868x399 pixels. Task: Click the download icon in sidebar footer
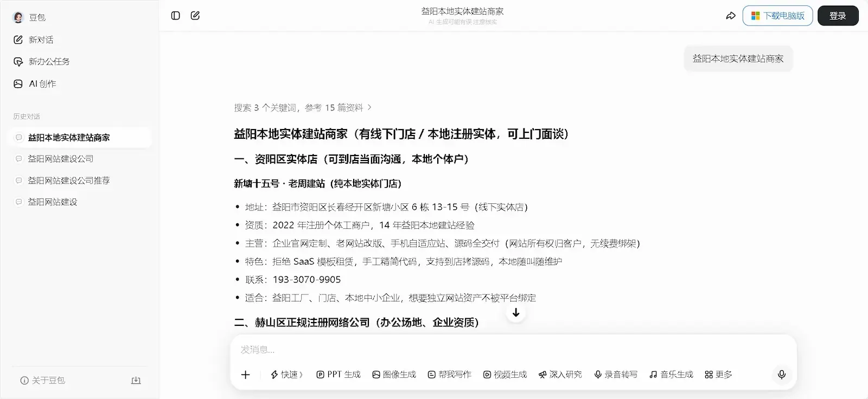136,381
